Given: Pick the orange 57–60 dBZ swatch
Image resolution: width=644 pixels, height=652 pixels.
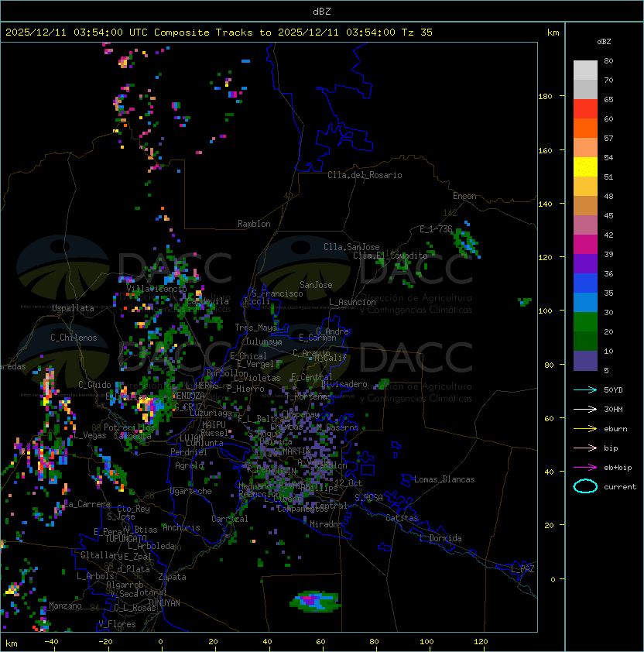Looking at the screenshot, I should [585, 128].
